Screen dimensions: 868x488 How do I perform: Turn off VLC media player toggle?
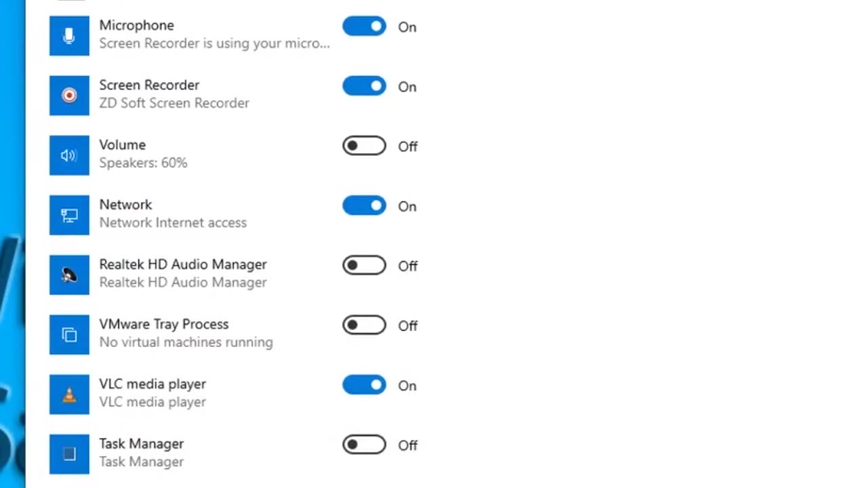tap(364, 385)
